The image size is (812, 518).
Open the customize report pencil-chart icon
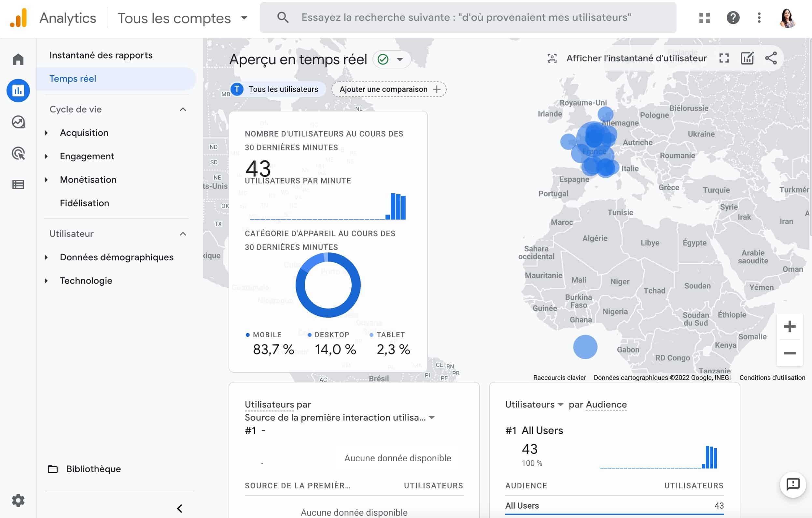[x=747, y=58]
